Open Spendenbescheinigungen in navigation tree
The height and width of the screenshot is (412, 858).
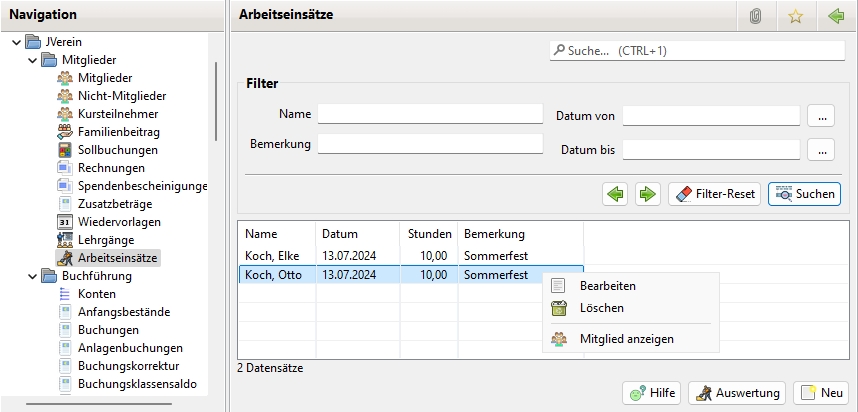tap(142, 185)
